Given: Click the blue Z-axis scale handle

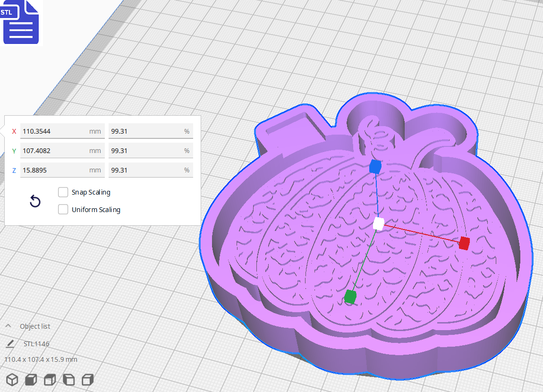Looking at the screenshot, I should tap(374, 166).
